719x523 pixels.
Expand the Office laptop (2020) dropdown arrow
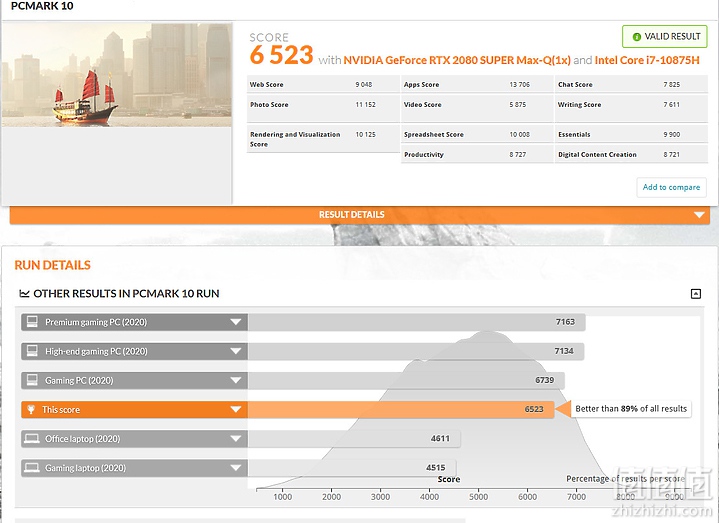(236, 439)
